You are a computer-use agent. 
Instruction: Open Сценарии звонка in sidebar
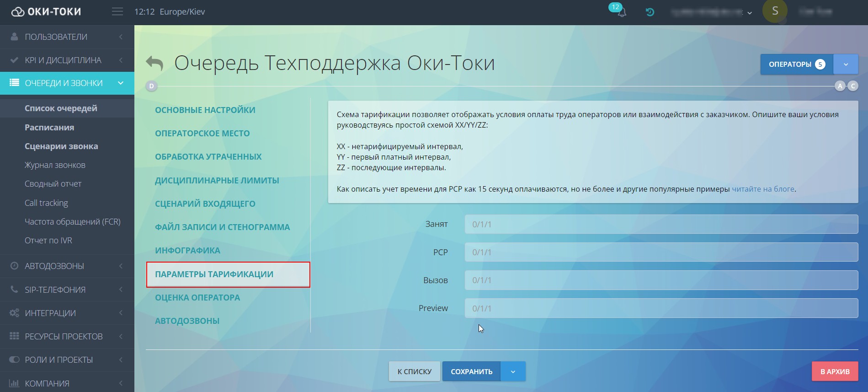[61, 146]
